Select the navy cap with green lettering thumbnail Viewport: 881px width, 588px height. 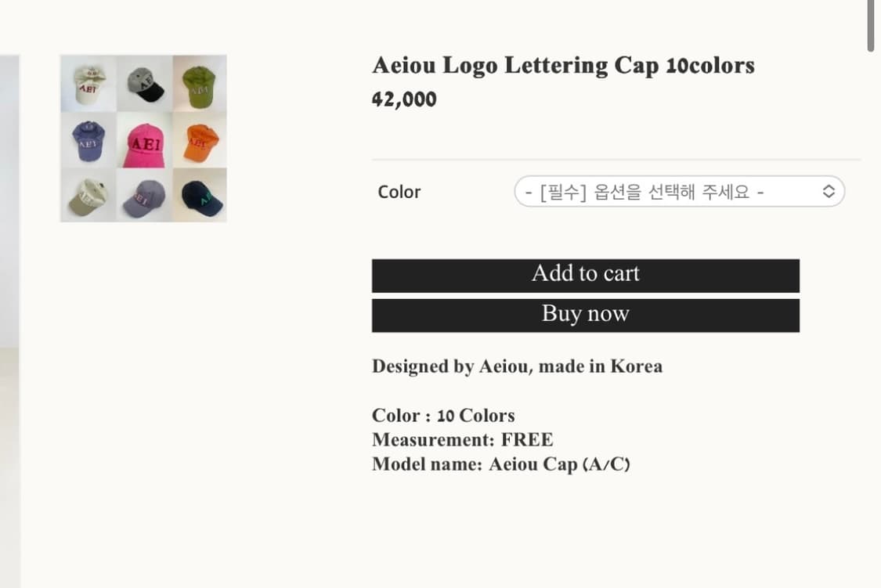(x=200, y=194)
